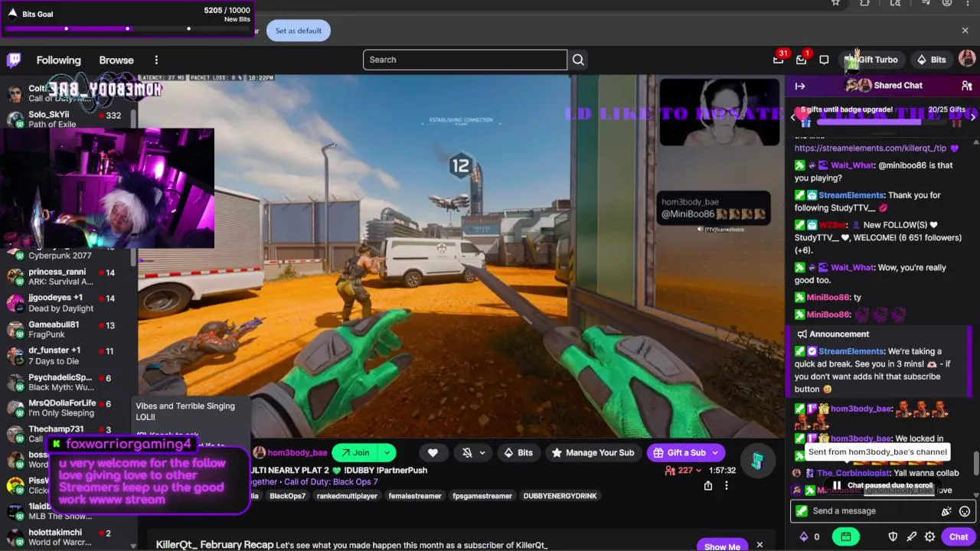This screenshot has width=980, height=551.
Task: Open stream options three-dot menu
Action: click(727, 485)
